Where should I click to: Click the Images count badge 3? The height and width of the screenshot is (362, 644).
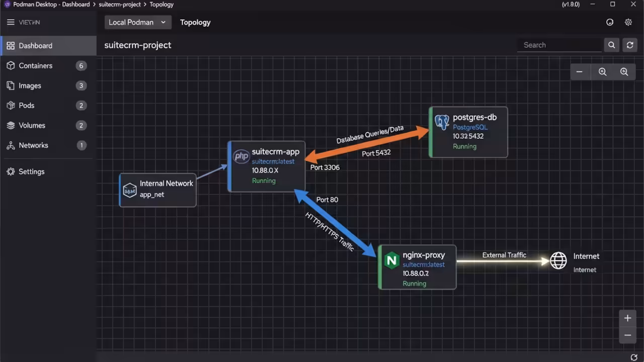point(81,85)
